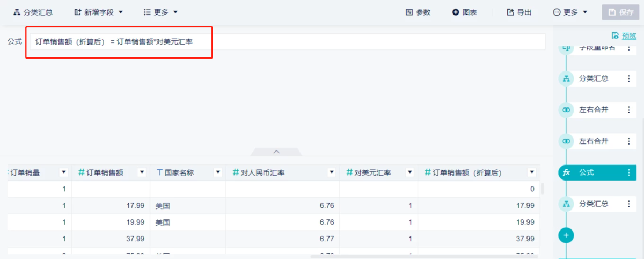Open the 订单销售额 column dropdown arrow
Screen dimensions: 644x259
[142, 172]
